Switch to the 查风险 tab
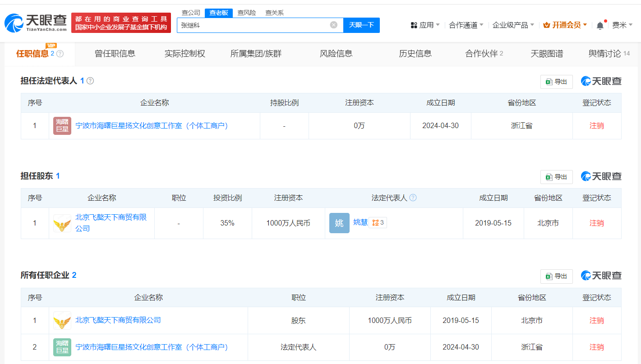 click(246, 13)
